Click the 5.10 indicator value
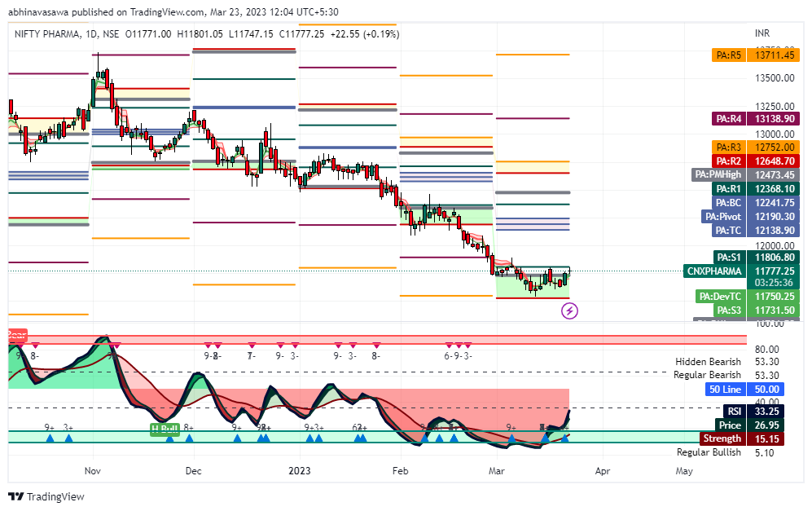The height and width of the screenshot is (511, 812). coord(765,453)
